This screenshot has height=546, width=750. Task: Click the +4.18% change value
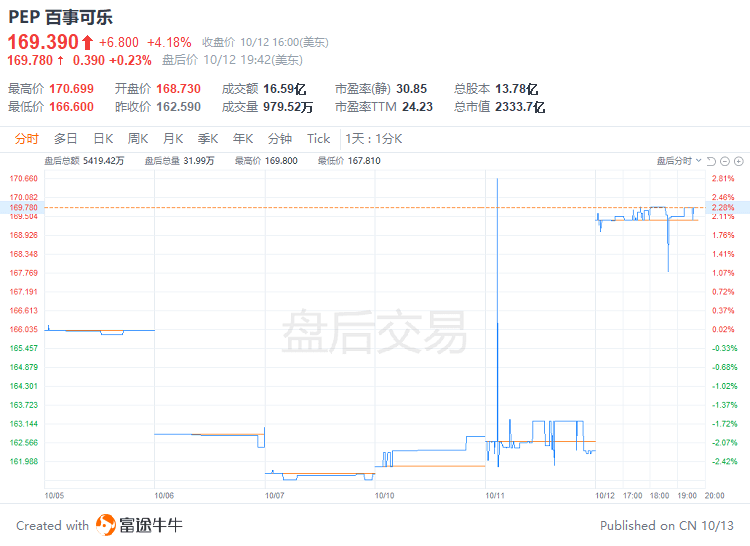169,43
